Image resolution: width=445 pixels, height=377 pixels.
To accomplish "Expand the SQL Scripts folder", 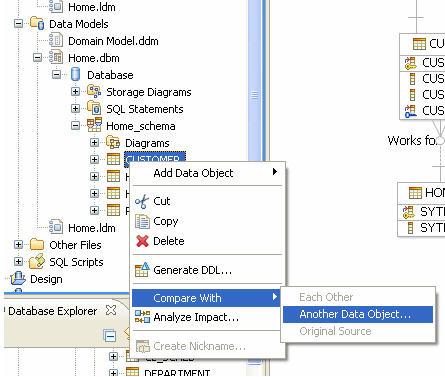I will [19, 262].
